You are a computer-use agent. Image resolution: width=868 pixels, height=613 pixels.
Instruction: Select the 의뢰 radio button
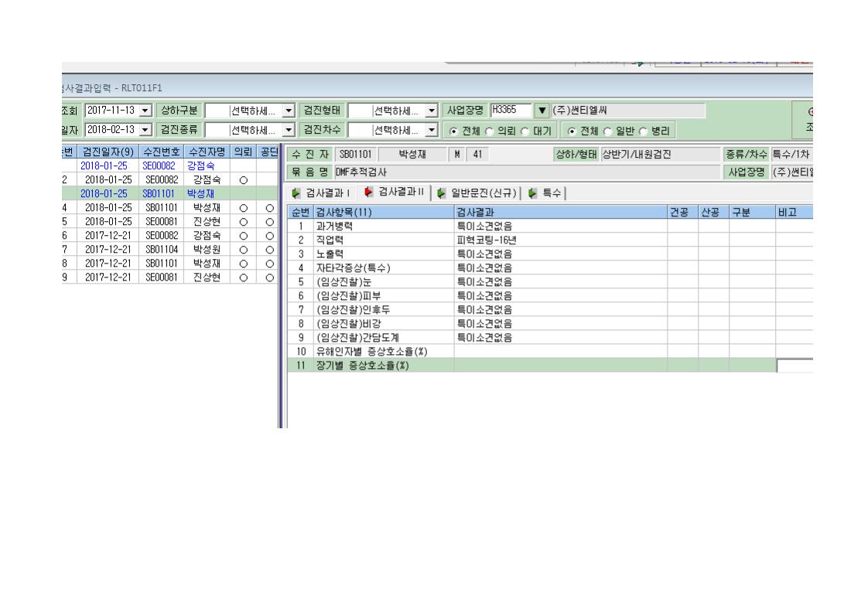490,131
